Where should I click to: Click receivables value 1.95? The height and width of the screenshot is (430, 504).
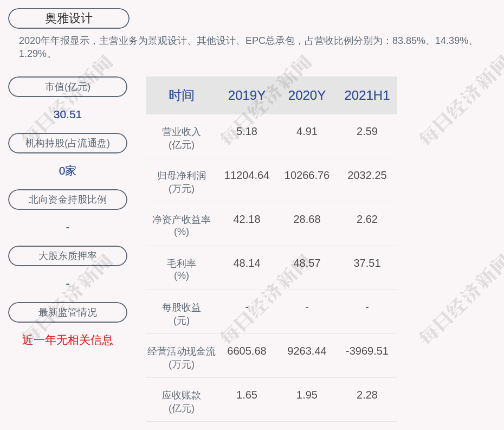(x=307, y=395)
